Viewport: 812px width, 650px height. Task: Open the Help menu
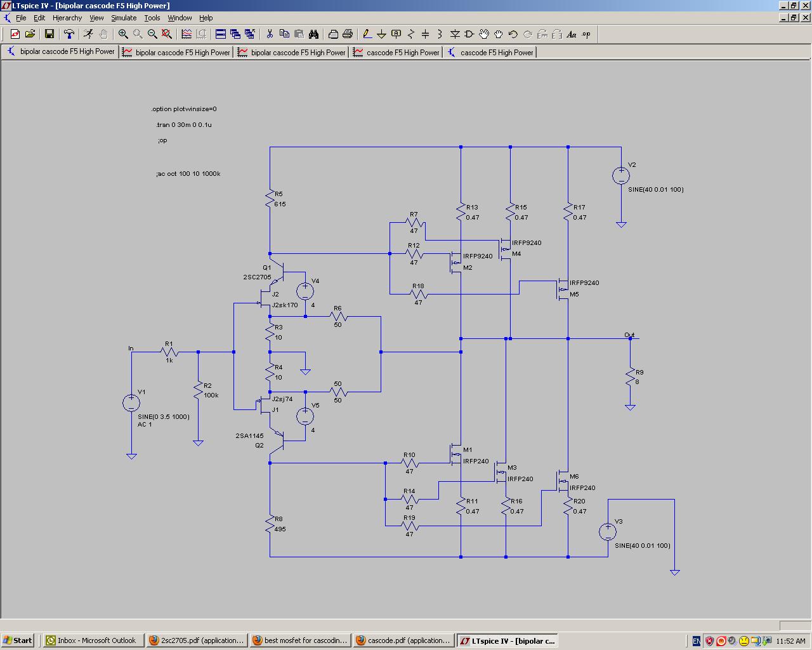click(x=206, y=18)
